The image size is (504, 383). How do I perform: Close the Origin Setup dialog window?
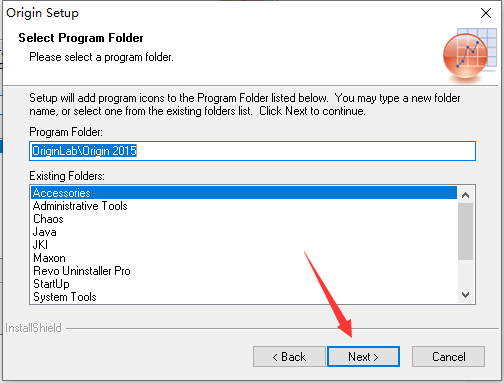pos(486,13)
